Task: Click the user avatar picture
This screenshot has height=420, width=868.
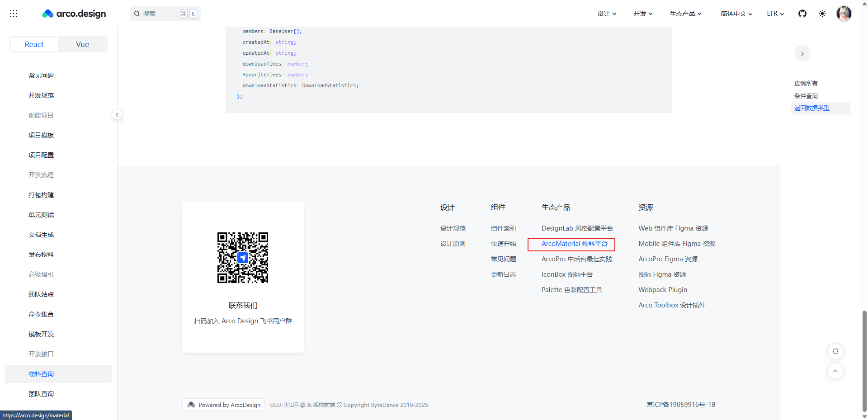Action: click(844, 14)
